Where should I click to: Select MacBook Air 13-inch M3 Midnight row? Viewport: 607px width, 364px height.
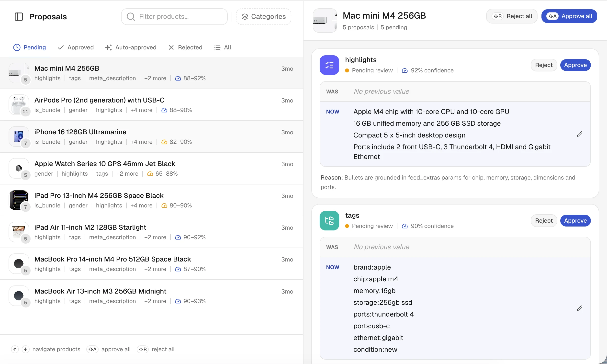[x=151, y=296]
